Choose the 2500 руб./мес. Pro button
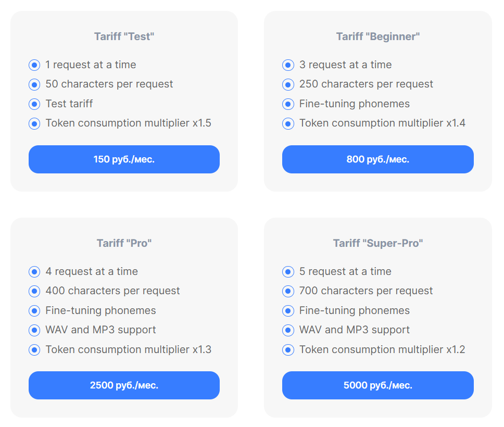 pos(124,385)
